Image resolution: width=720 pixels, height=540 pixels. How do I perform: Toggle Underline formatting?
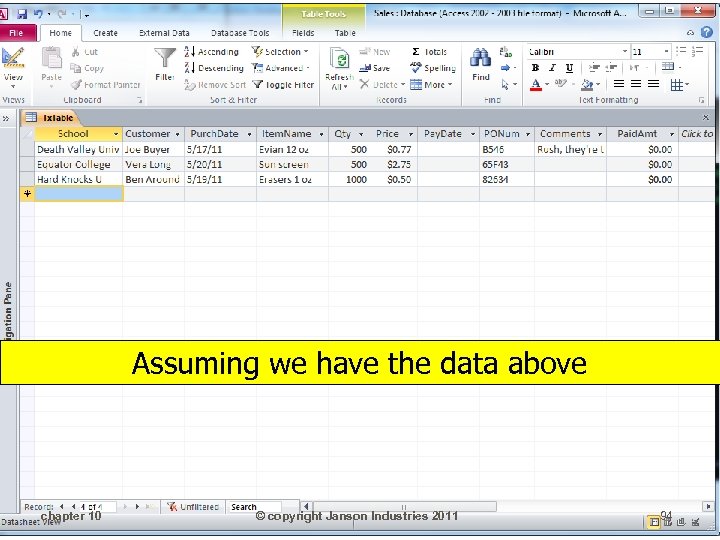point(569,68)
